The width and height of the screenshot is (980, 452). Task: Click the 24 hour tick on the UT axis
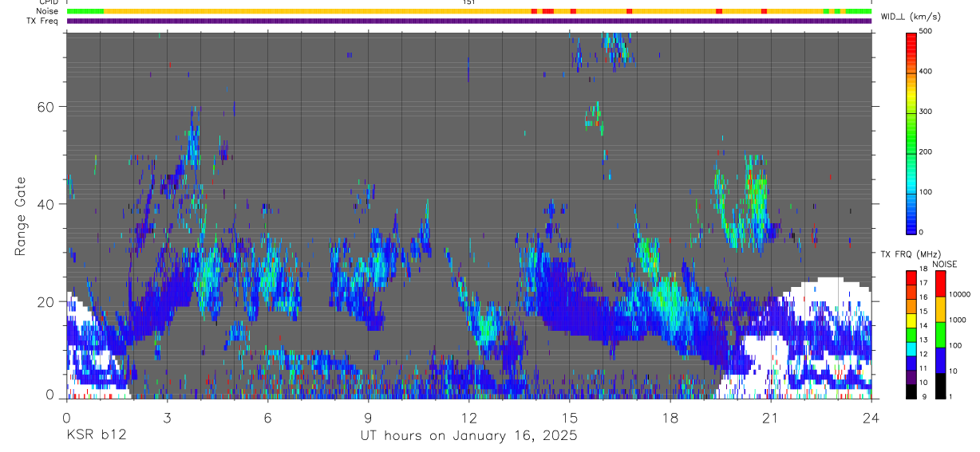coord(871,417)
